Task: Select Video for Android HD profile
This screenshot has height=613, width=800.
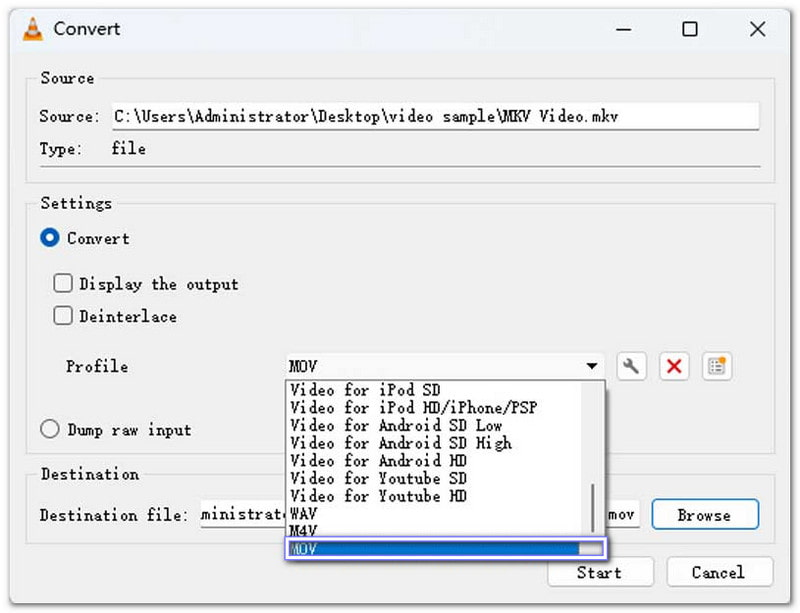Action: [434, 461]
